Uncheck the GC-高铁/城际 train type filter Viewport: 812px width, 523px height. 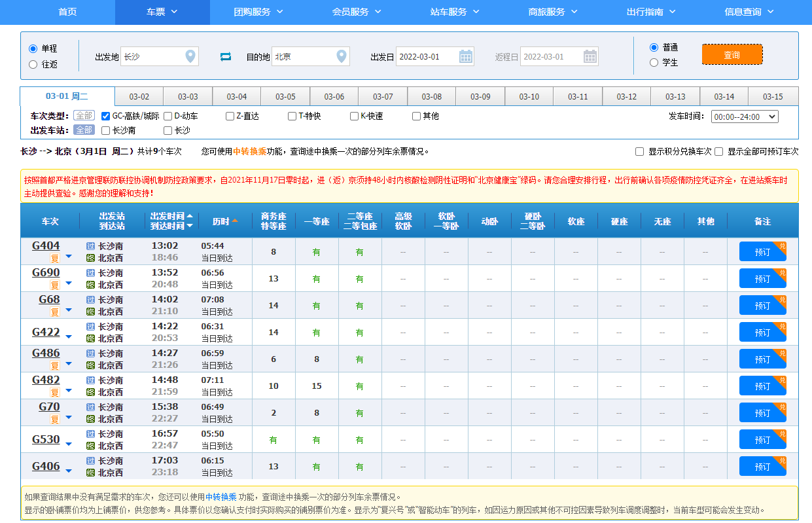click(x=106, y=116)
